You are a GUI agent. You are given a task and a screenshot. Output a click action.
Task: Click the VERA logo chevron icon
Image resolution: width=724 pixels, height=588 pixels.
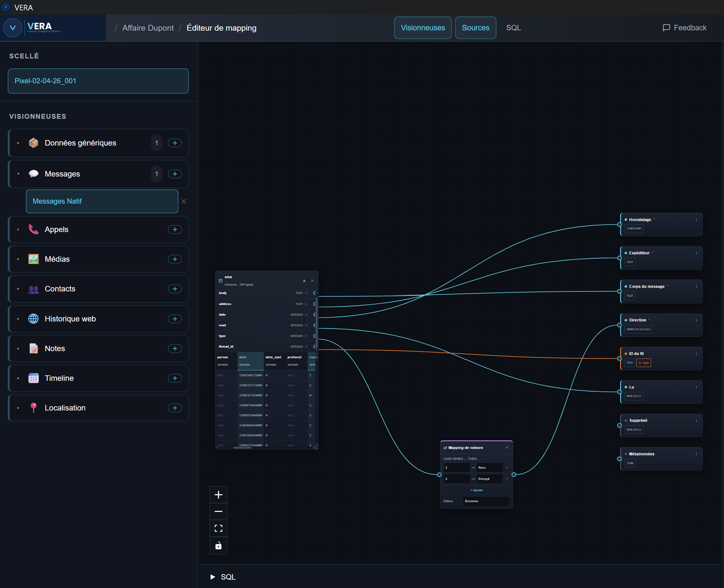coord(13,28)
